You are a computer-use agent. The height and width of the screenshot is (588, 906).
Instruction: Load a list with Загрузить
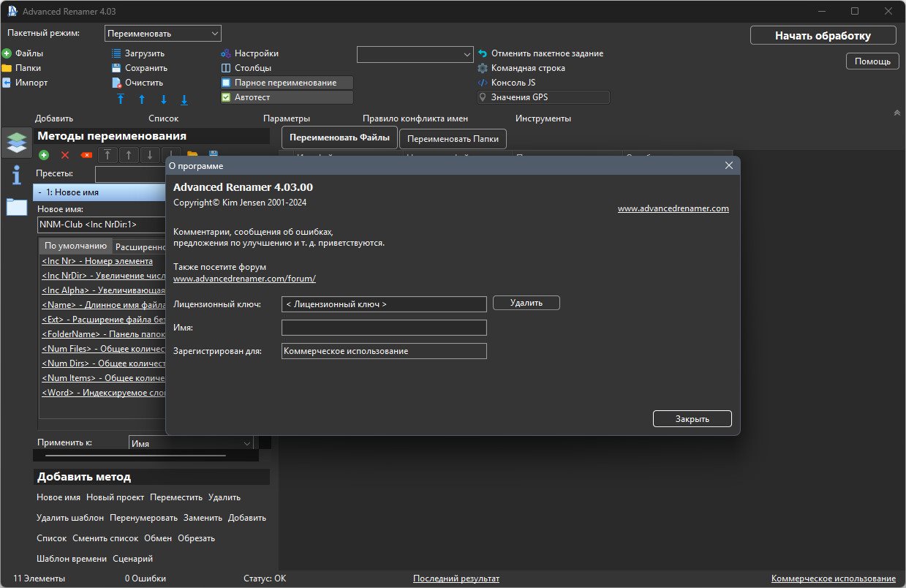(138, 53)
